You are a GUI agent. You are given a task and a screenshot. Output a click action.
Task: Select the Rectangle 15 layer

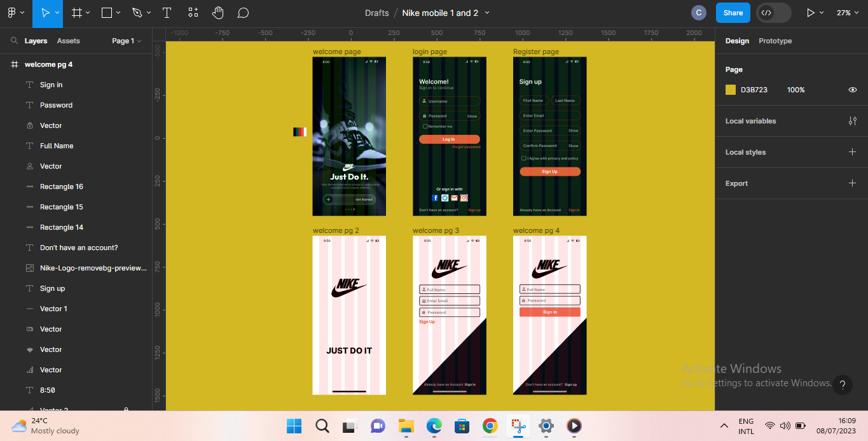76,207
